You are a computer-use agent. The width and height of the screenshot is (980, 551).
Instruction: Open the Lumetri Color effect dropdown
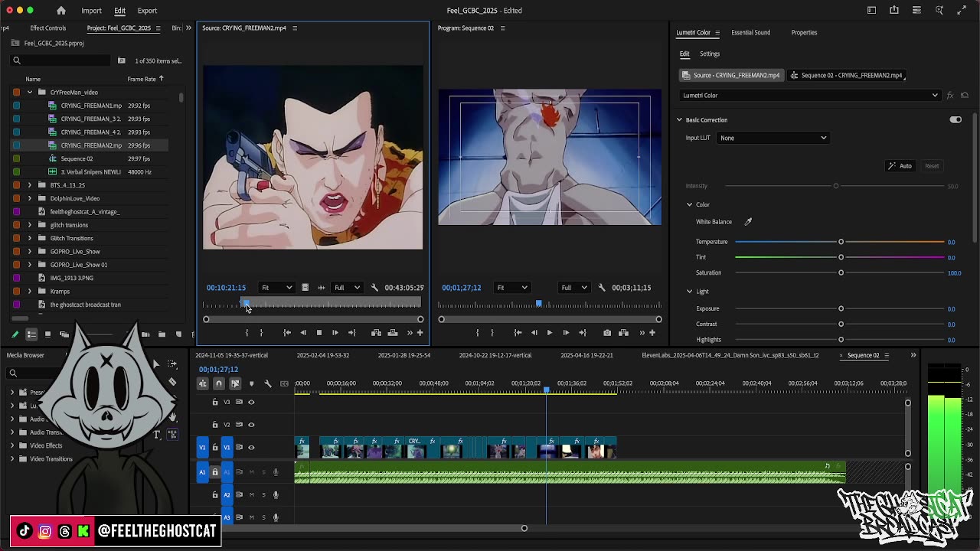(x=810, y=96)
